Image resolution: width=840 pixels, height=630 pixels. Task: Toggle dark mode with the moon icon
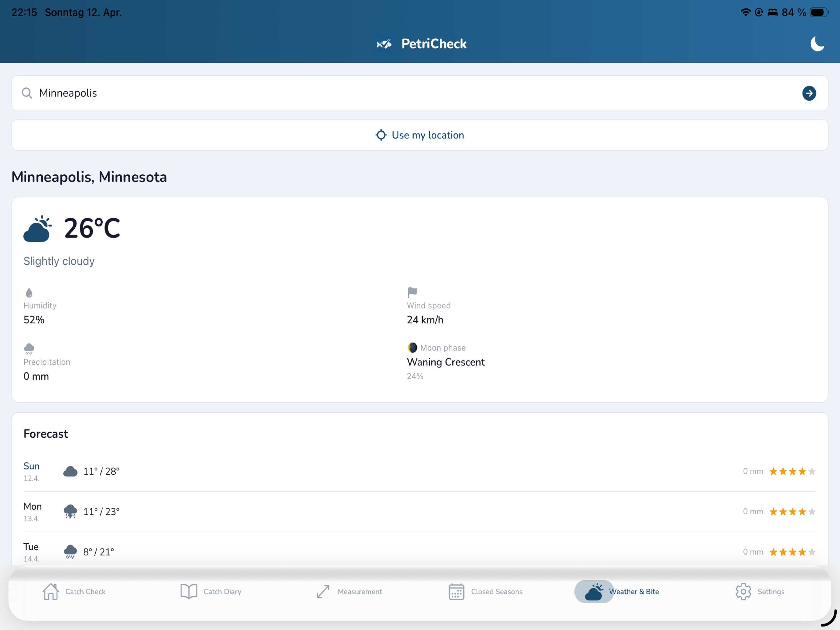[x=817, y=44]
